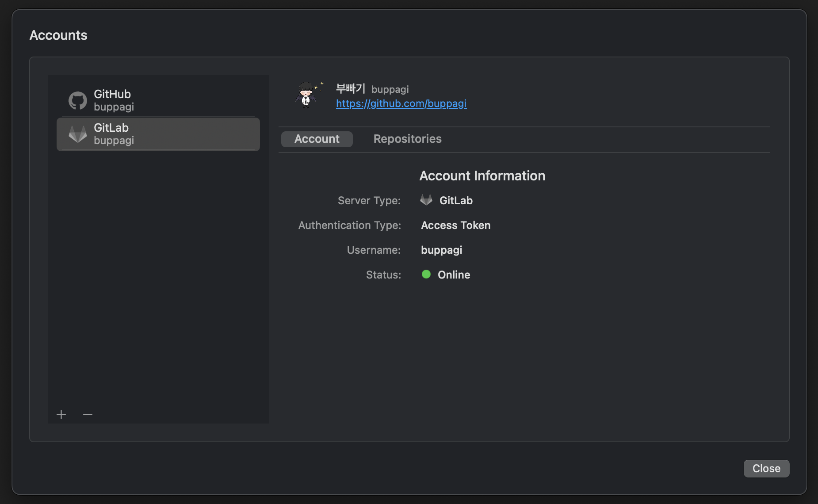
Task: Close the Accounts dialog
Action: pyautogui.click(x=766, y=469)
